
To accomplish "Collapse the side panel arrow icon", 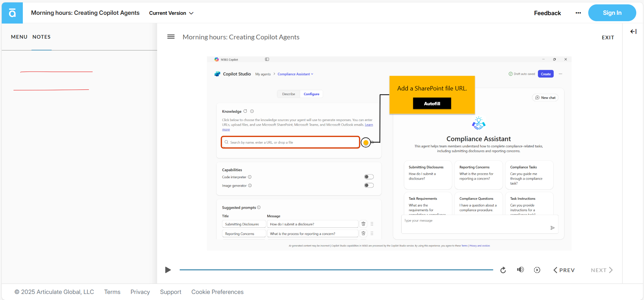I will click(x=633, y=31).
